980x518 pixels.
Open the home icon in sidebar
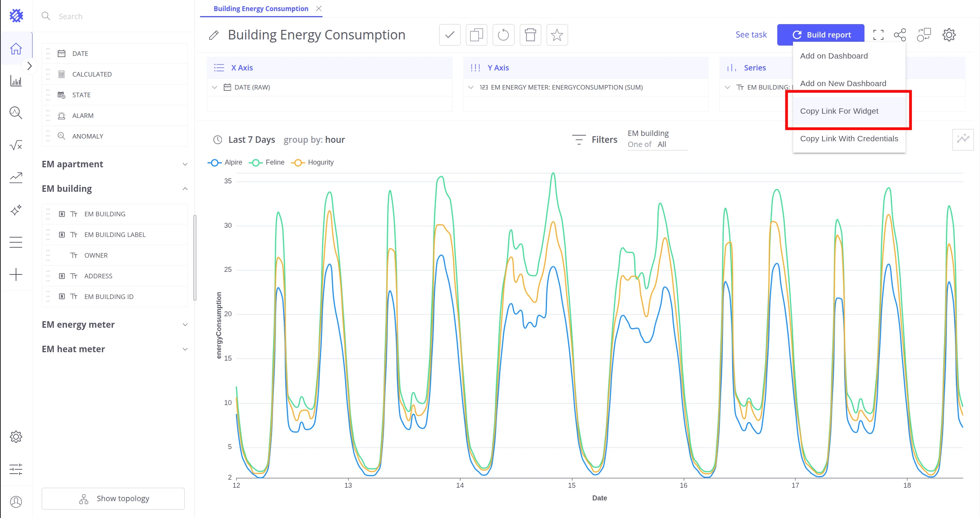point(16,49)
